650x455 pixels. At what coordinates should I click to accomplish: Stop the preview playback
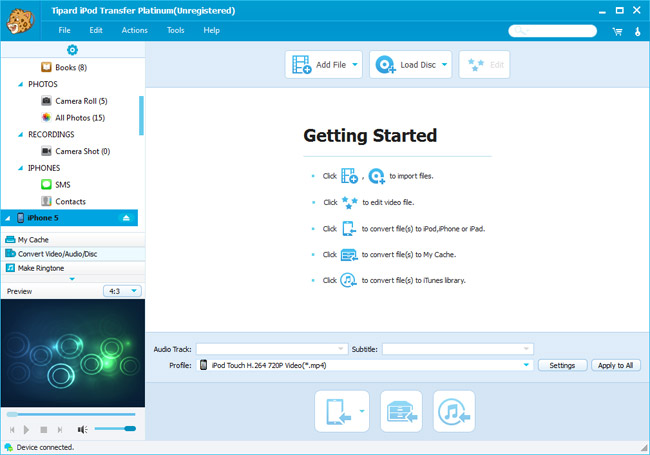[x=44, y=430]
